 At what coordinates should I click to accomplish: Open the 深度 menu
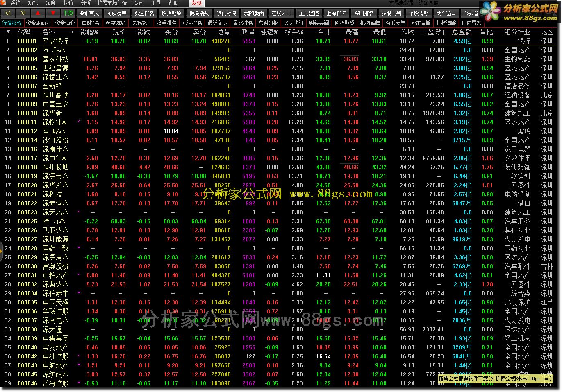click(x=51, y=3)
